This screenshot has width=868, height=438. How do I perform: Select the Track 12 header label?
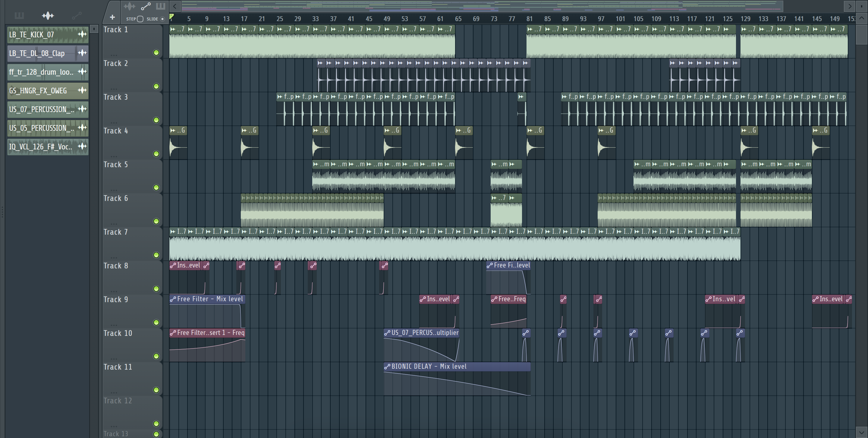point(118,401)
